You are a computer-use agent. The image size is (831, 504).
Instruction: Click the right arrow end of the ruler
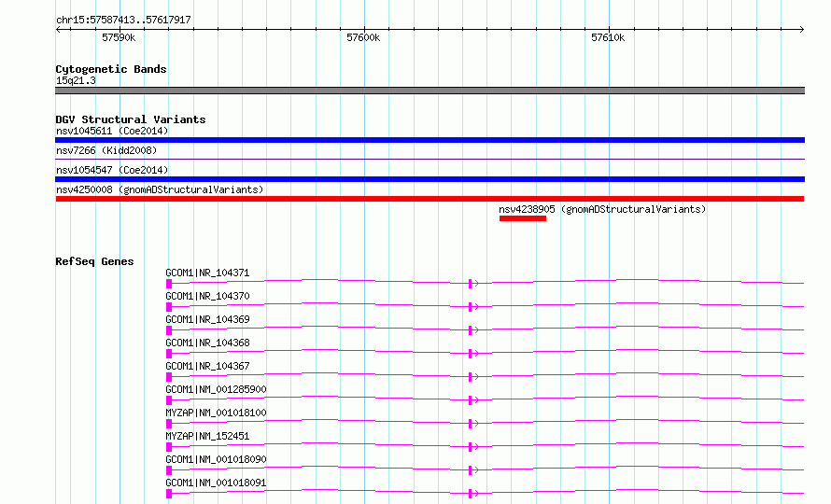tap(801, 29)
